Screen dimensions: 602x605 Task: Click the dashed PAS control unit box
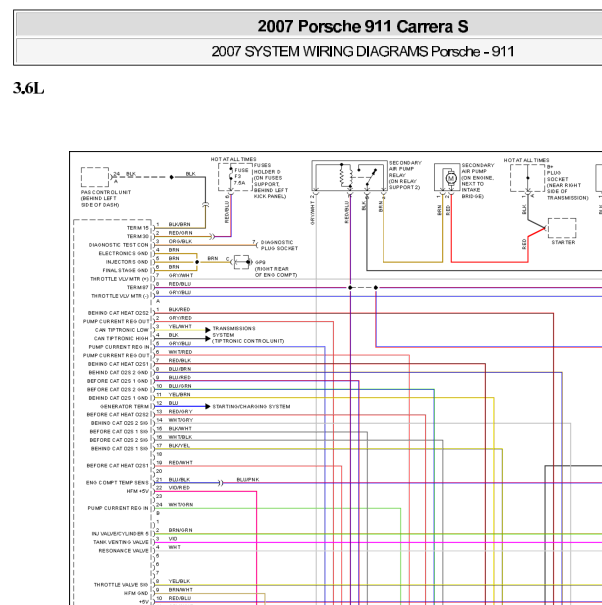pyautogui.click(x=95, y=177)
